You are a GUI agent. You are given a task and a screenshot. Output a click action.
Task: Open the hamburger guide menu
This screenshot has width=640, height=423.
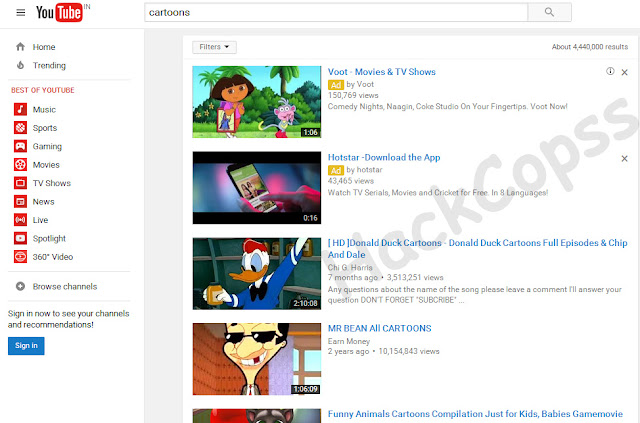pyautogui.click(x=20, y=13)
